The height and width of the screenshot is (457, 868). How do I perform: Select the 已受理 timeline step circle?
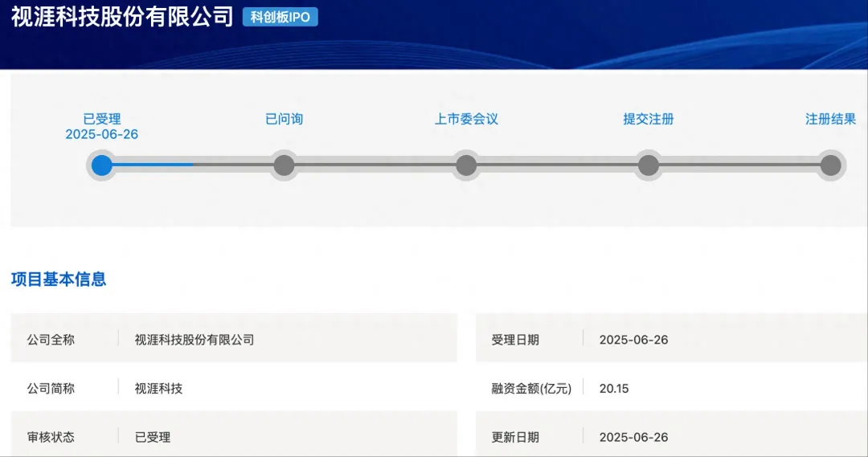(102, 165)
